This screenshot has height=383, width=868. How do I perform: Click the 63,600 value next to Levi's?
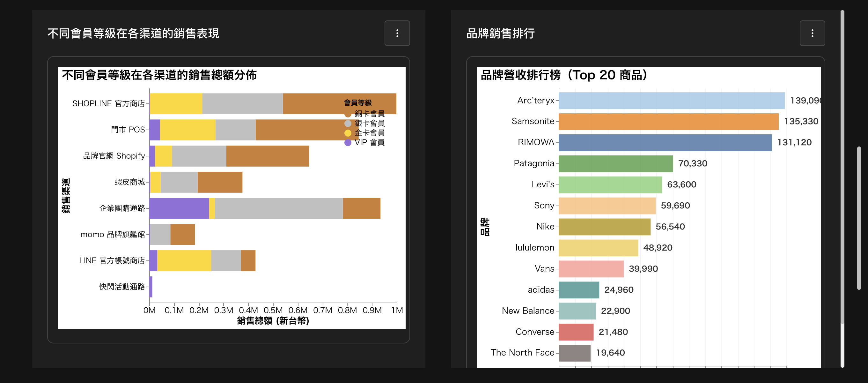pos(681,185)
